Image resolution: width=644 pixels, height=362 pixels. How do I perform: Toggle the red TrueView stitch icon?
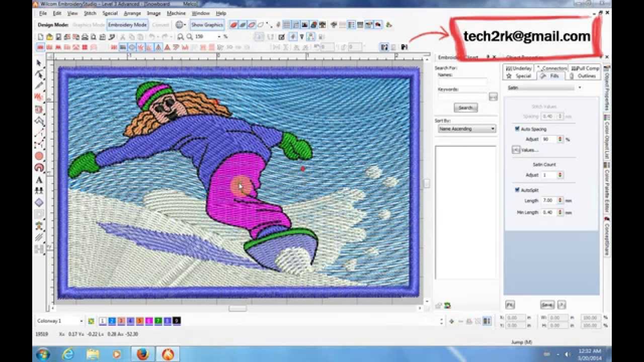tap(233, 25)
